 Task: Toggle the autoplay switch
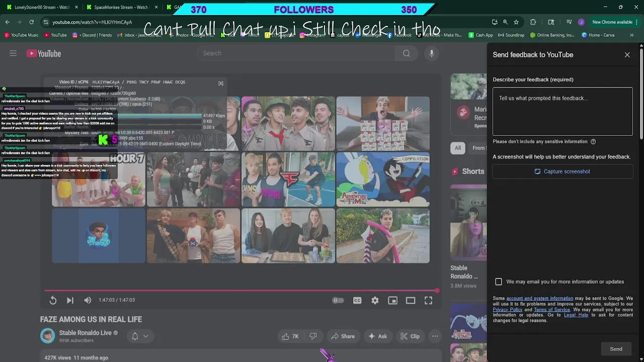[x=338, y=300]
